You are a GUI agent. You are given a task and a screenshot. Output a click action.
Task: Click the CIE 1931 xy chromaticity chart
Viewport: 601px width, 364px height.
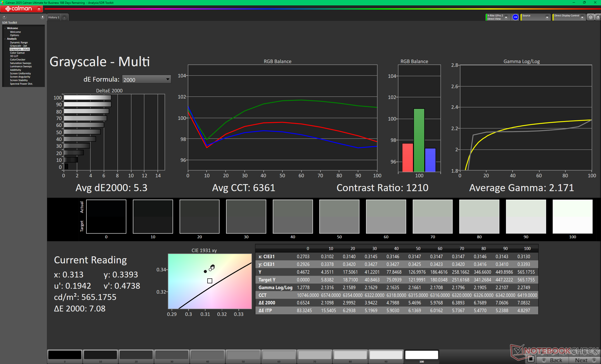[x=210, y=281]
